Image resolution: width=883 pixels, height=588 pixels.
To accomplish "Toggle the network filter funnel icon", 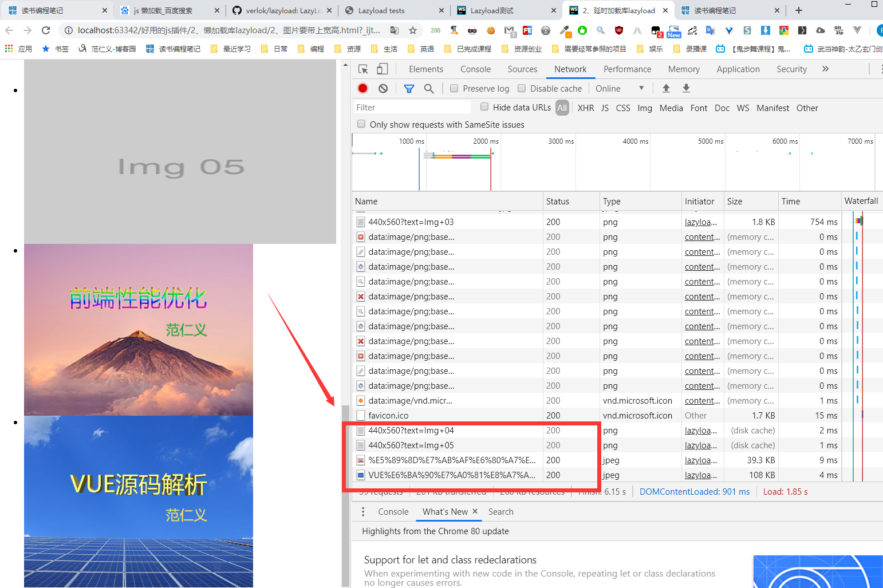I will [409, 88].
